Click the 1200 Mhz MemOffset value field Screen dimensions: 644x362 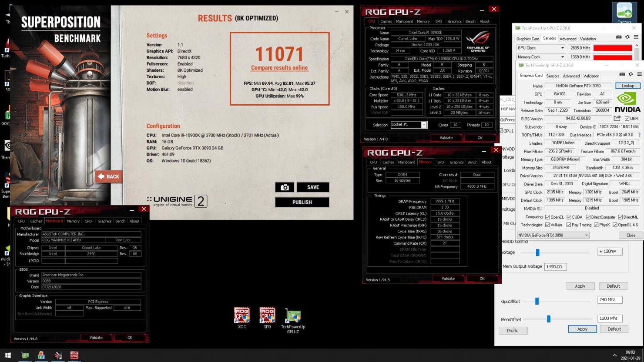coord(610,318)
